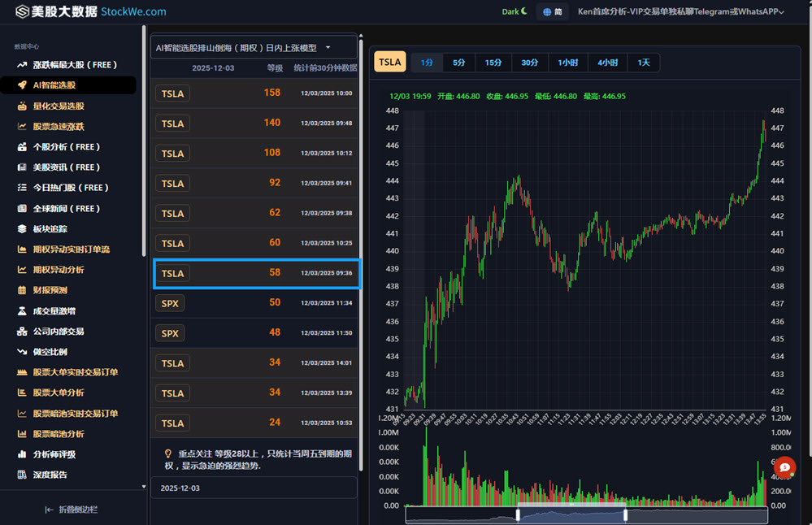
Task: Click the layers icon for 板块追踪
Action: pyautogui.click(x=23, y=229)
